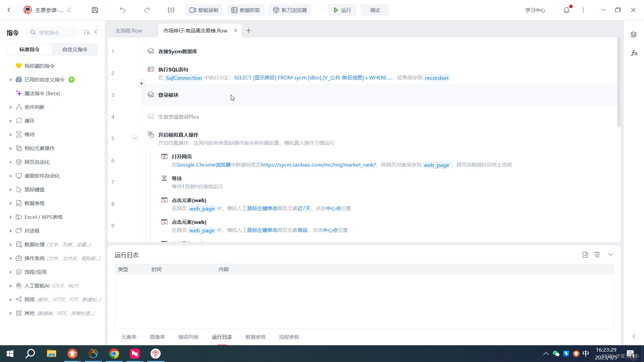Click the fx variables icon in right sidebar
This screenshot has height=362, width=644.
[x=634, y=53]
